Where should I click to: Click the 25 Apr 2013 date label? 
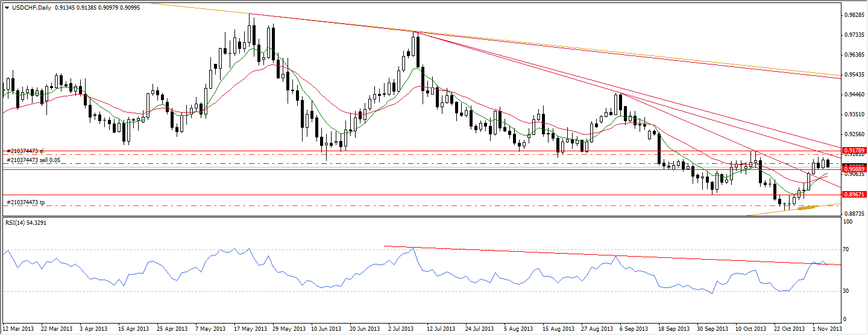172,329
